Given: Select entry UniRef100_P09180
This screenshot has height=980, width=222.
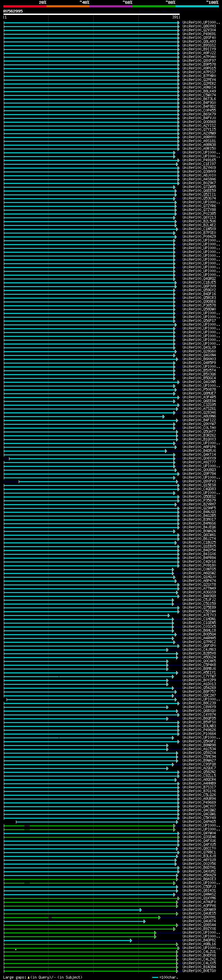Looking at the screenshot, I should pos(199,565).
